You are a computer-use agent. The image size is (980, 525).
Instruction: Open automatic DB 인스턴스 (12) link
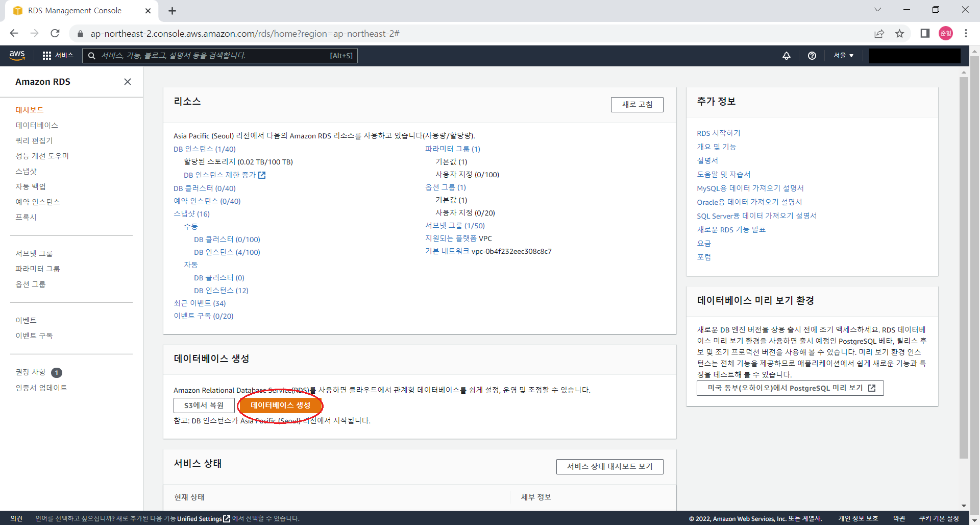(x=221, y=291)
